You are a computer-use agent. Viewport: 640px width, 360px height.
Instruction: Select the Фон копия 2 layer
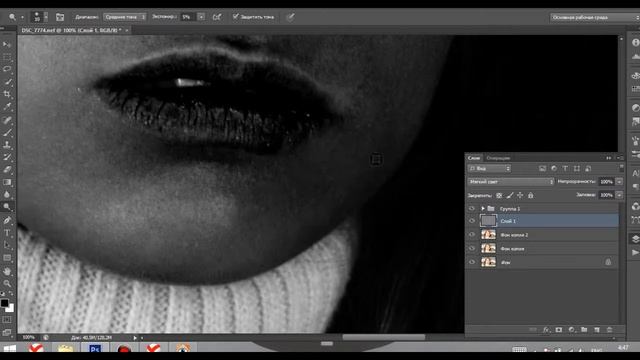coord(542,235)
